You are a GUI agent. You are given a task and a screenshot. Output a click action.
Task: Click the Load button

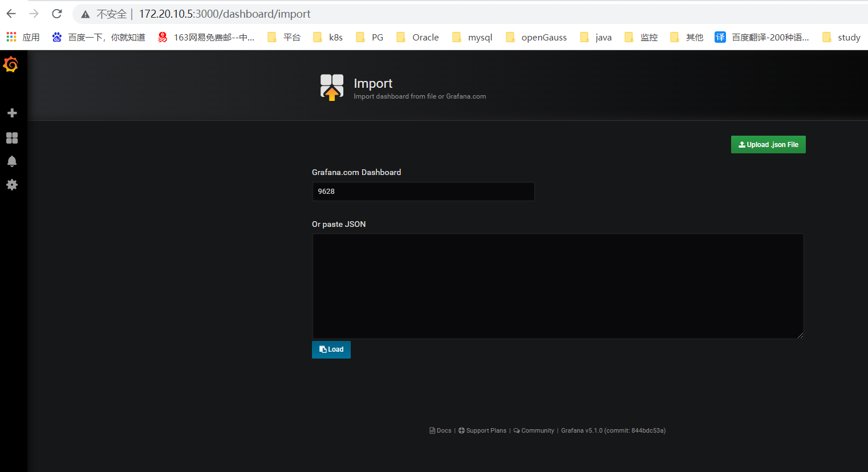[331, 349]
